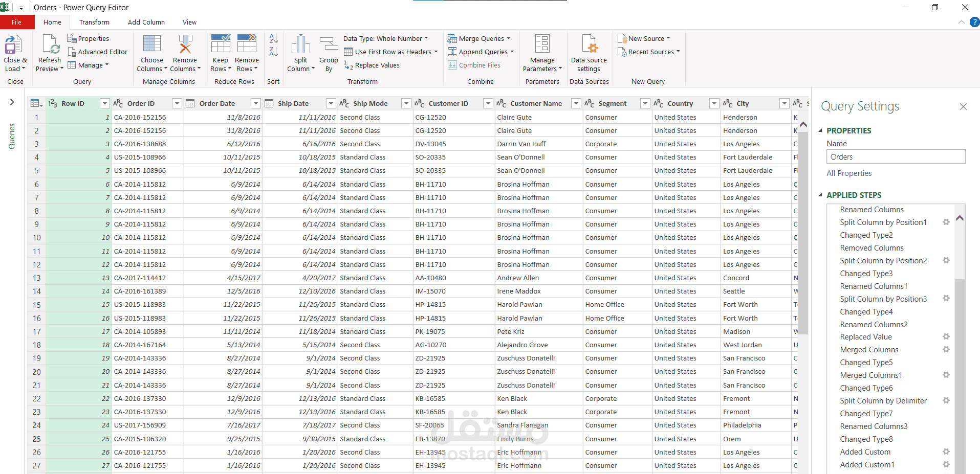Open the Manage query dropdown menu
This screenshot has width=980, height=474.
[x=89, y=65]
